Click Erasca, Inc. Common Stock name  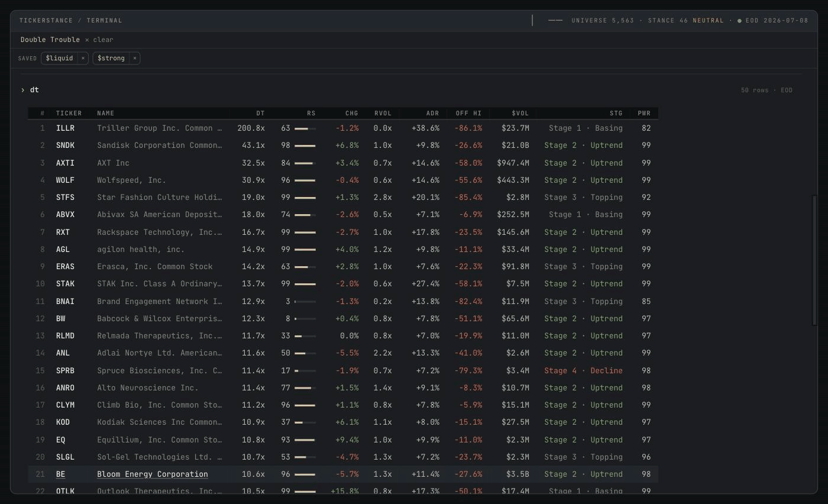[x=154, y=266]
